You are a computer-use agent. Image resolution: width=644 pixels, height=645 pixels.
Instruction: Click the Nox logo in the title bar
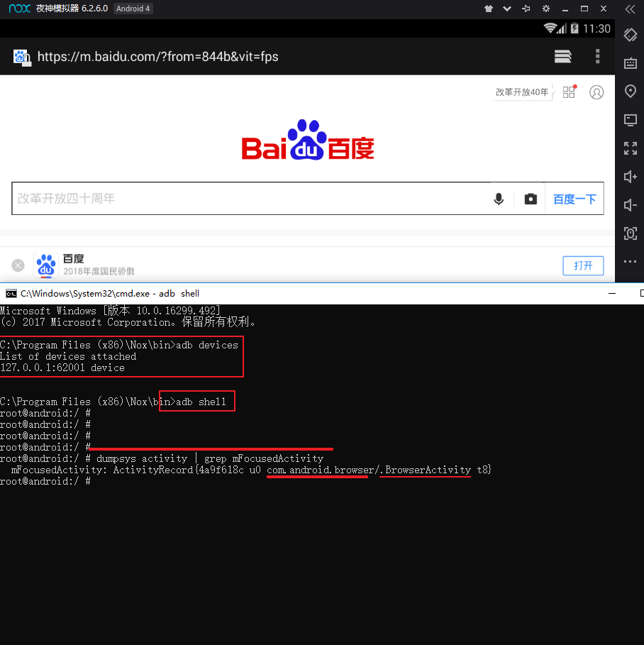coord(19,9)
